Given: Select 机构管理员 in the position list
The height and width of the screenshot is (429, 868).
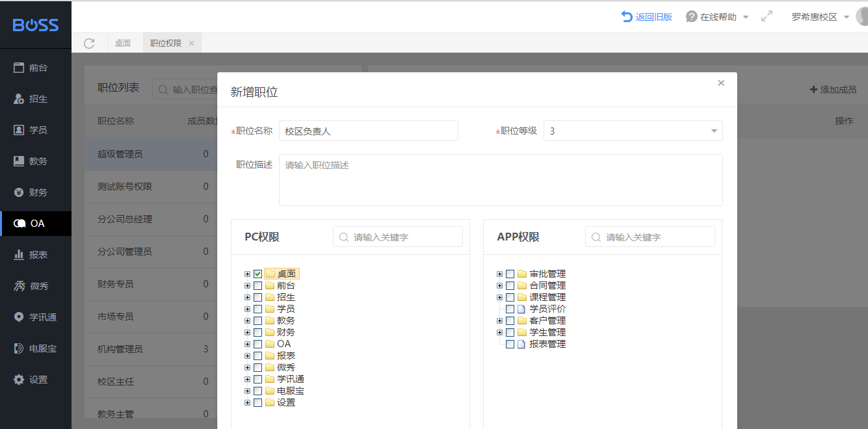Looking at the screenshot, I should pos(151,349).
